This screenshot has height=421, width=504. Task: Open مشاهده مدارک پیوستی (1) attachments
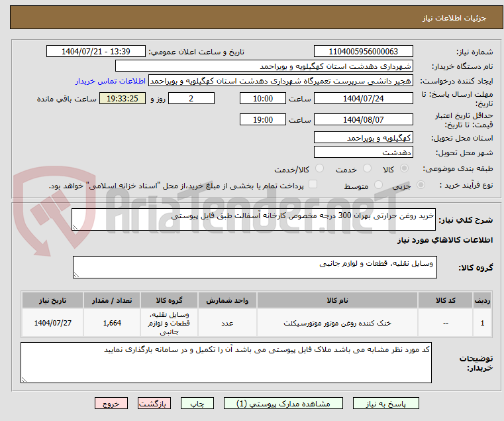[283, 403]
